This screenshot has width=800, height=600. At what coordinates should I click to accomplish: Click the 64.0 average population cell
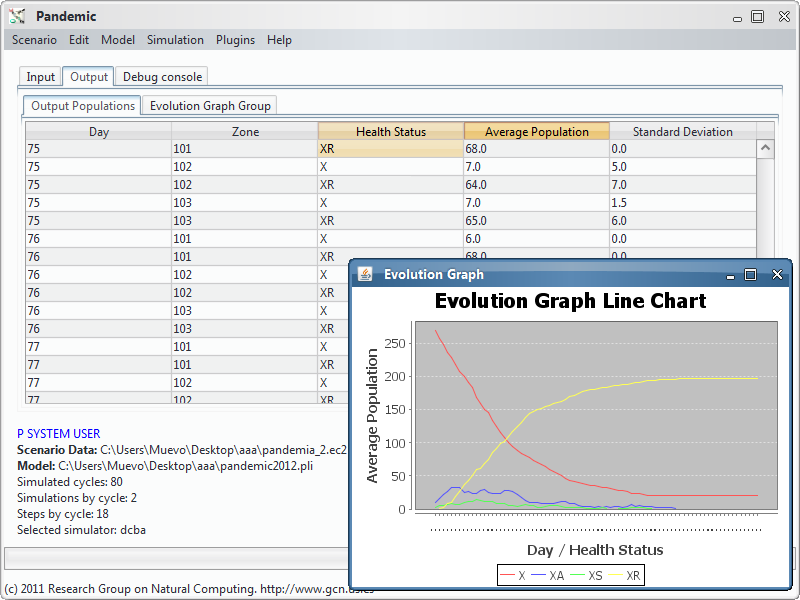[x=537, y=185]
